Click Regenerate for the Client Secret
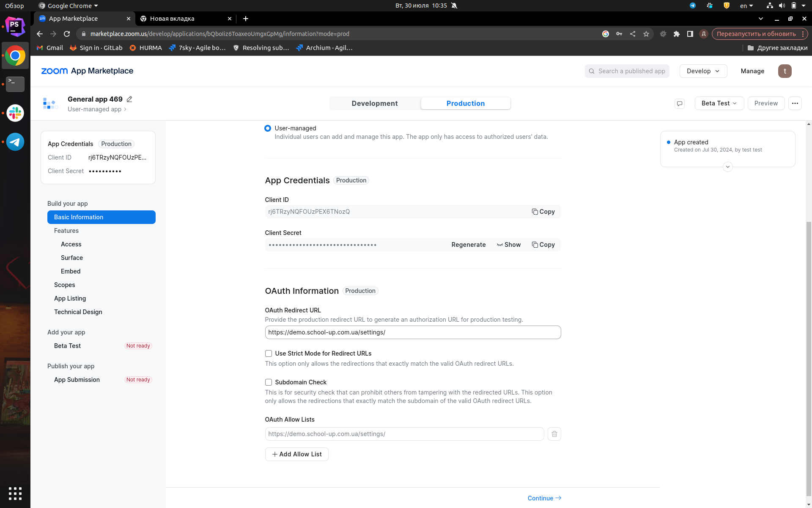812x508 pixels. click(469, 245)
